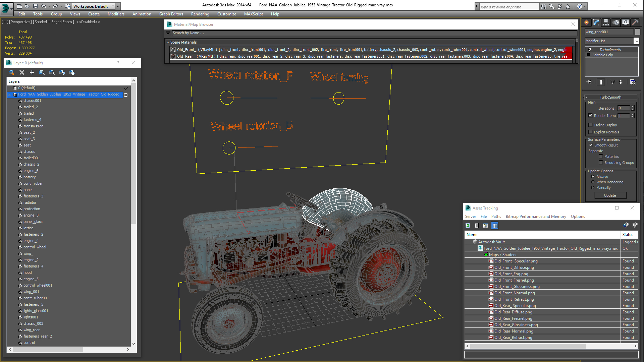Open the Modify command panel tab
644x362 pixels.
596,22
